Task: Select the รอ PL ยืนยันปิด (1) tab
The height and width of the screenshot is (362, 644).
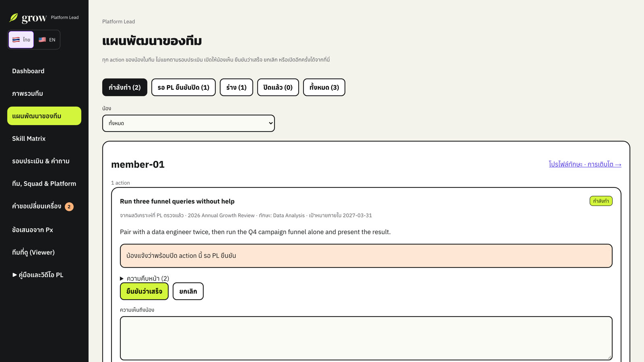Action: click(184, 87)
